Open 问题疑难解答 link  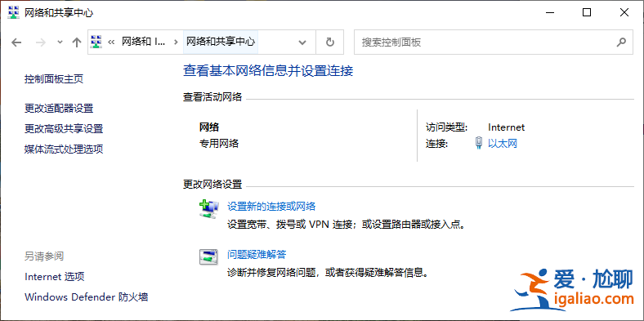point(257,255)
